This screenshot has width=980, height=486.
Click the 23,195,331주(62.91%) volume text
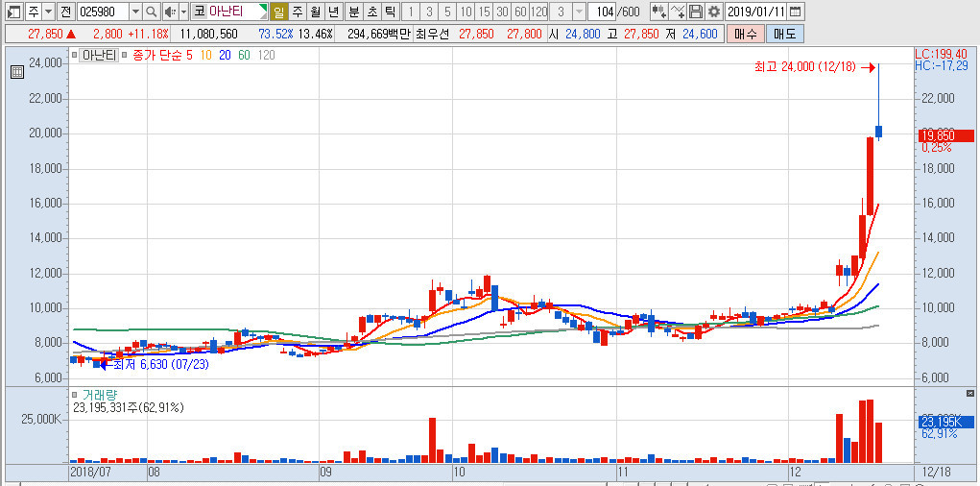tap(129, 408)
